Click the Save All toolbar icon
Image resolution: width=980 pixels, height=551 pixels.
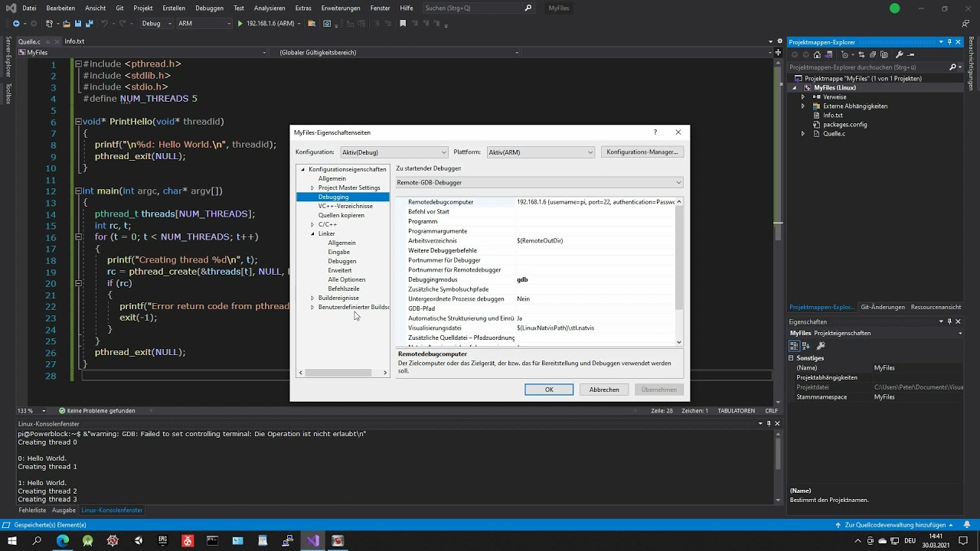90,23
